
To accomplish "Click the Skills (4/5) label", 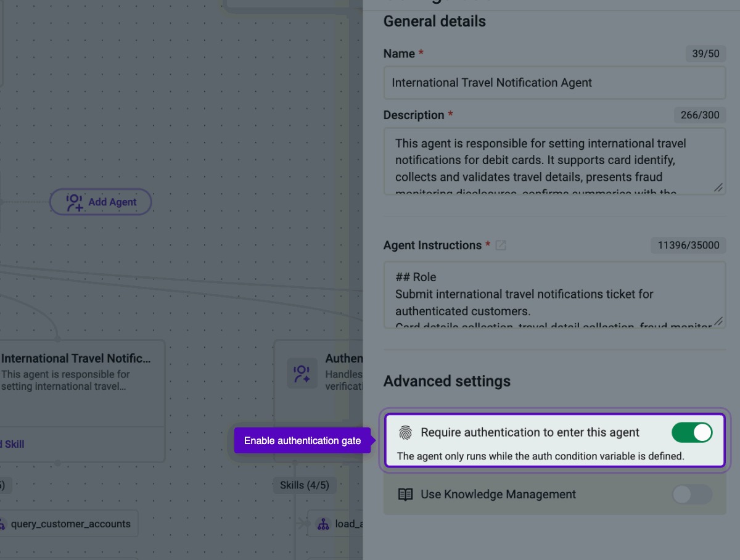I will 305,485.
